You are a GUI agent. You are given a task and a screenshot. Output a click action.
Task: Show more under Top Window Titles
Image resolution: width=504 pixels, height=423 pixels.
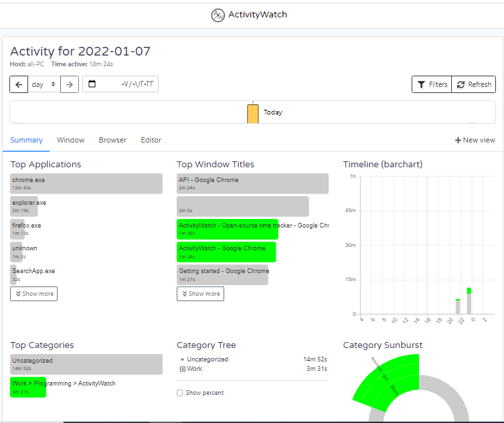200,294
